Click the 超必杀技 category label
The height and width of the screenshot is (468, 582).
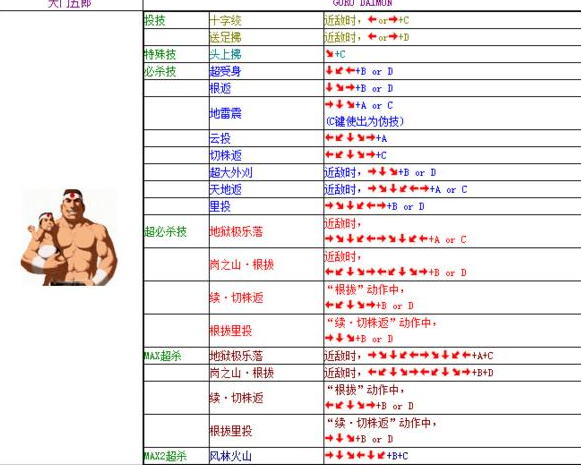[165, 232]
